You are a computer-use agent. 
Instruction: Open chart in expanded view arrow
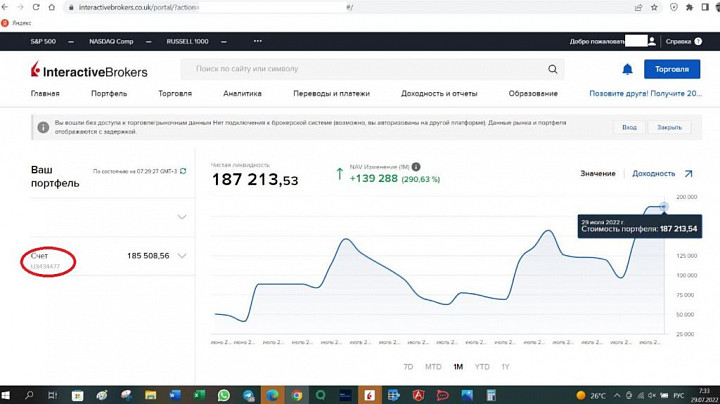coord(688,174)
